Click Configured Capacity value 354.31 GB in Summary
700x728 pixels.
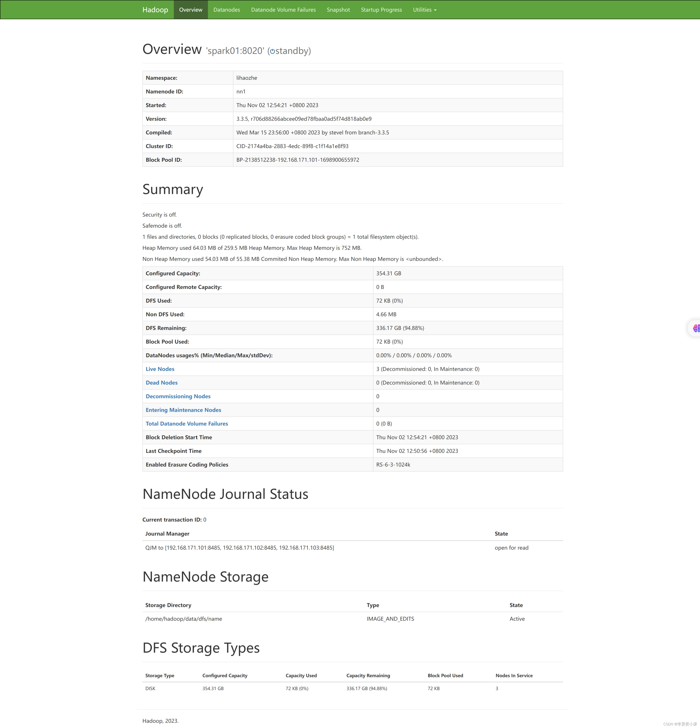click(389, 273)
